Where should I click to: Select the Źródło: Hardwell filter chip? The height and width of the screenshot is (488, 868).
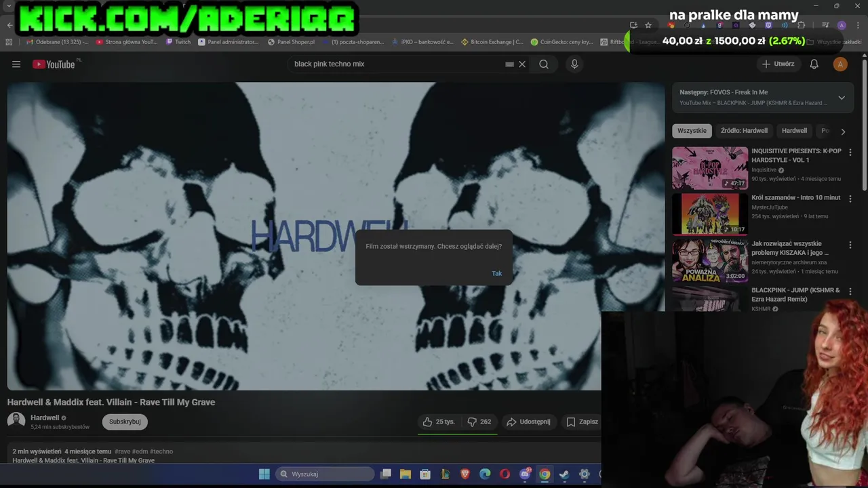[x=744, y=131]
